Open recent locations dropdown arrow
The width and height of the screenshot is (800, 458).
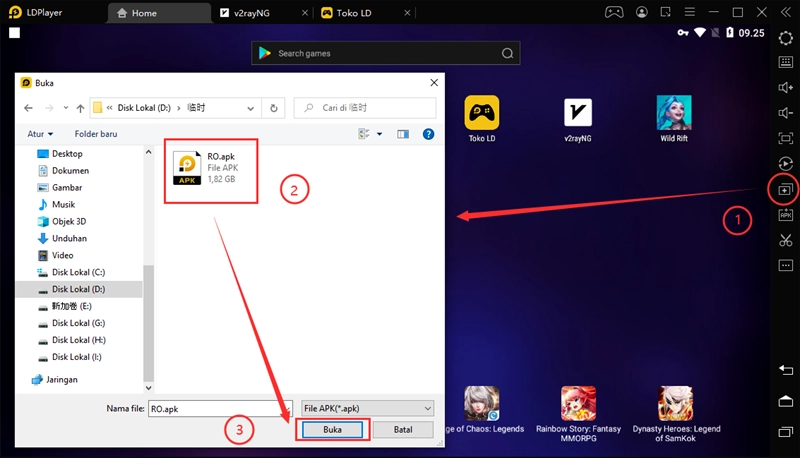(x=66, y=108)
